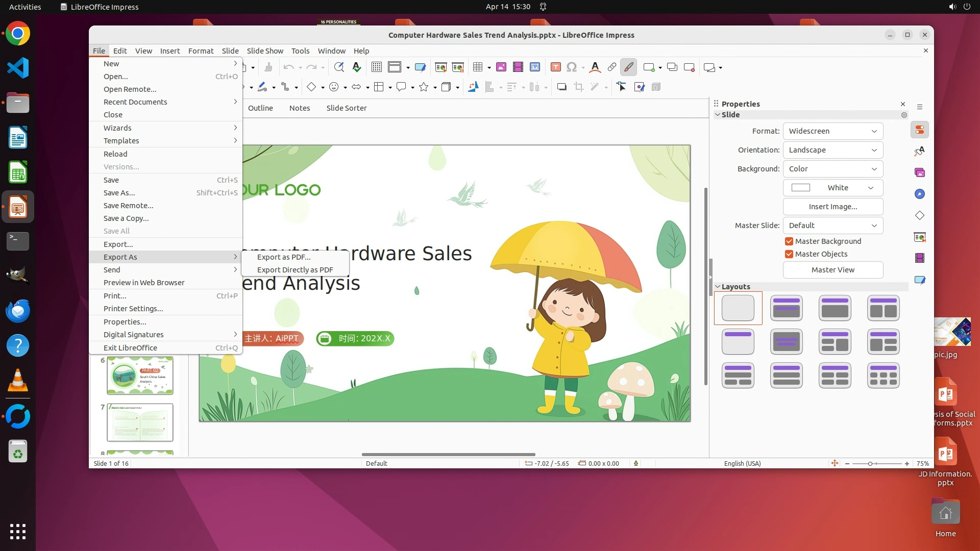The width and height of the screenshot is (980, 551).
Task: Select Save a Copy in File menu
Action: click(126, 218)
